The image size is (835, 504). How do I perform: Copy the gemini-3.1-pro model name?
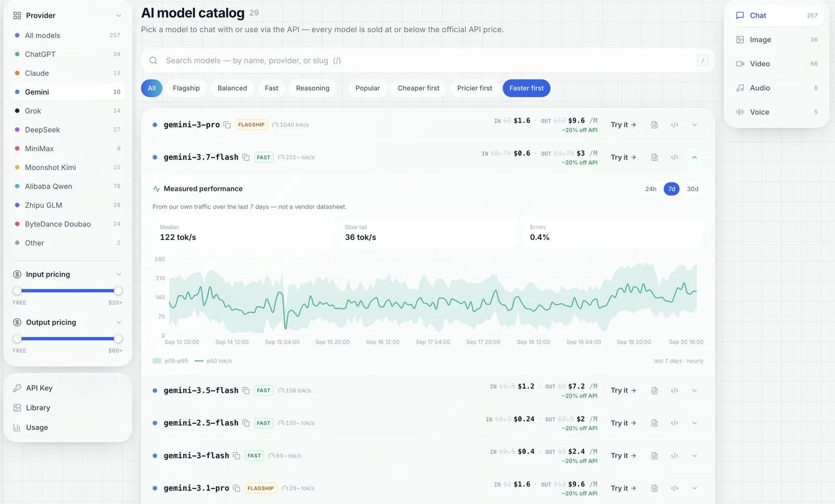point(236,488)
